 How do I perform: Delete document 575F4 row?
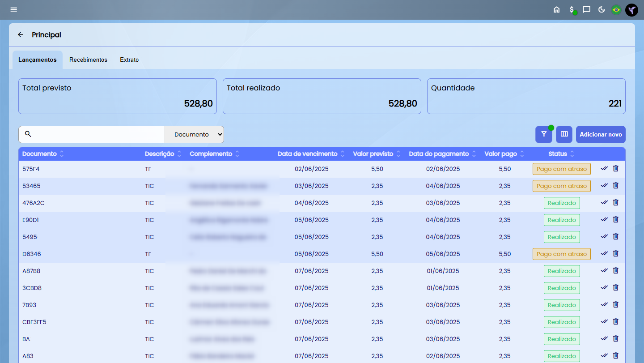click(616, 168)
